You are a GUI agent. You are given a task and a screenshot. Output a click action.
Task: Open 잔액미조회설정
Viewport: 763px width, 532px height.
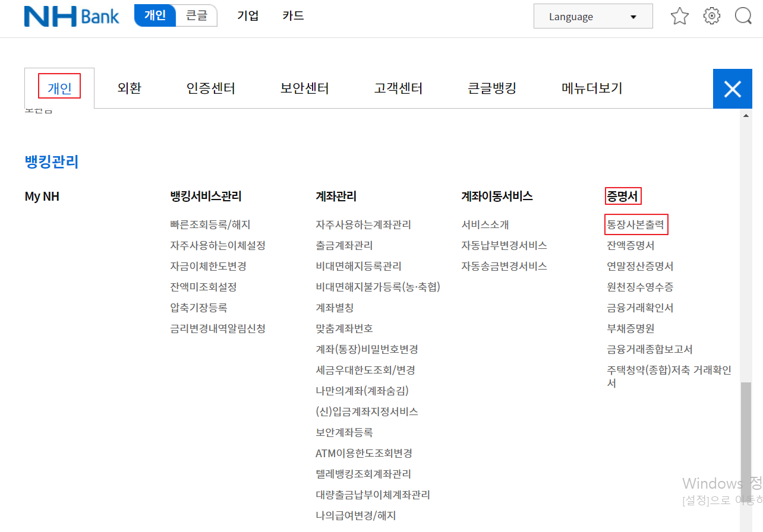coord(203,287)
